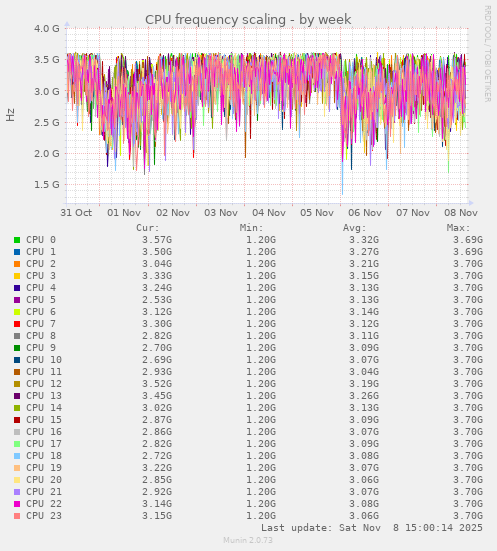Click CPU 13 average value 3.26G
This screenshot has height=551, width=497.
364,396
